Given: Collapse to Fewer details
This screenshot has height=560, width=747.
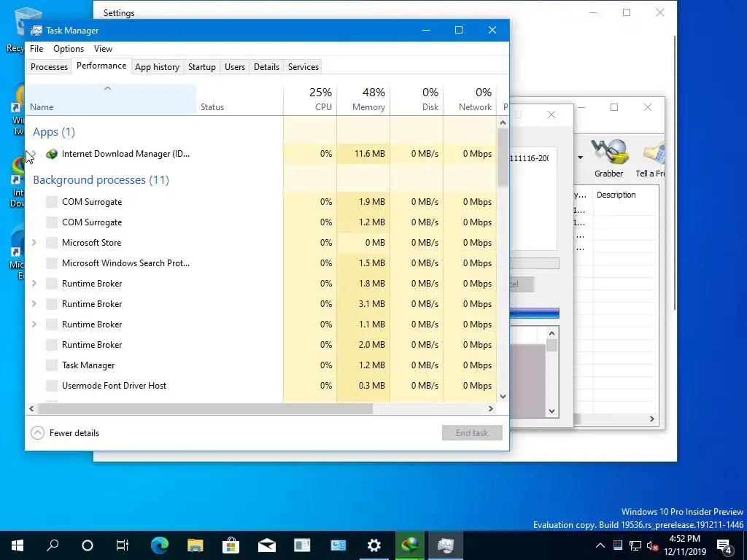Looking at the screenshot, I should [65, 433].
